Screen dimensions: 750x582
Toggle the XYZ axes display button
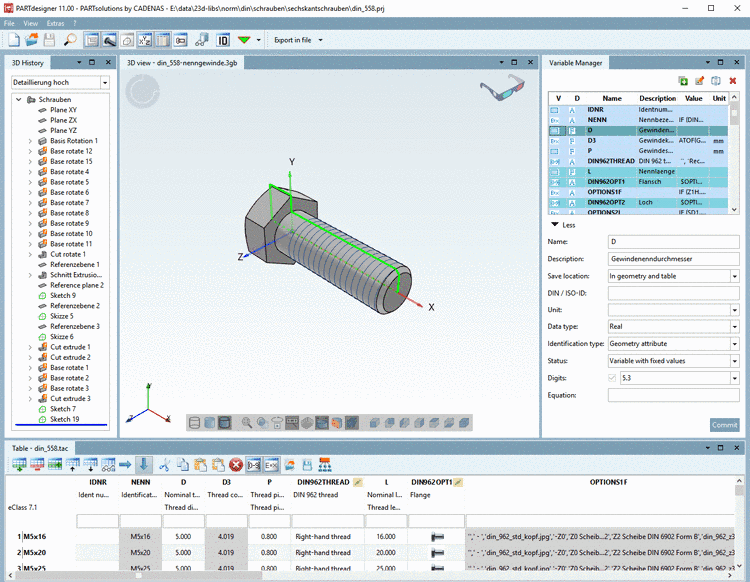143,40
